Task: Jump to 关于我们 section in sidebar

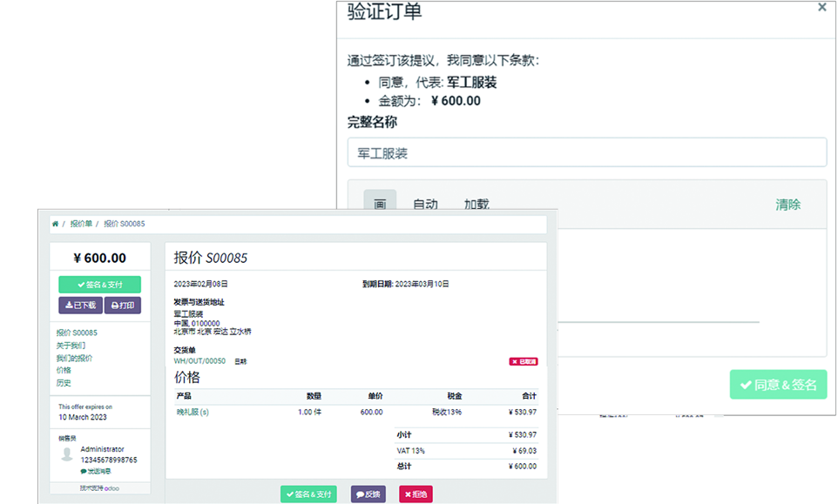Action: click(71, 346)
